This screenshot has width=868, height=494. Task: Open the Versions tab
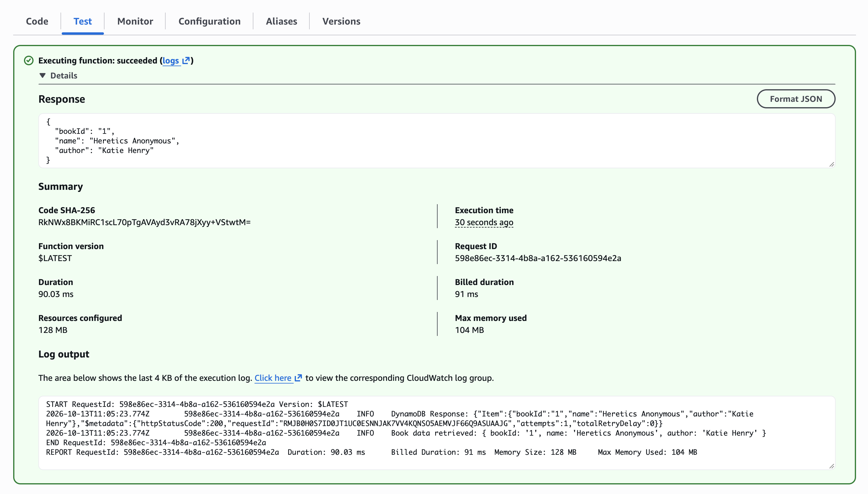tap(341, 21)
